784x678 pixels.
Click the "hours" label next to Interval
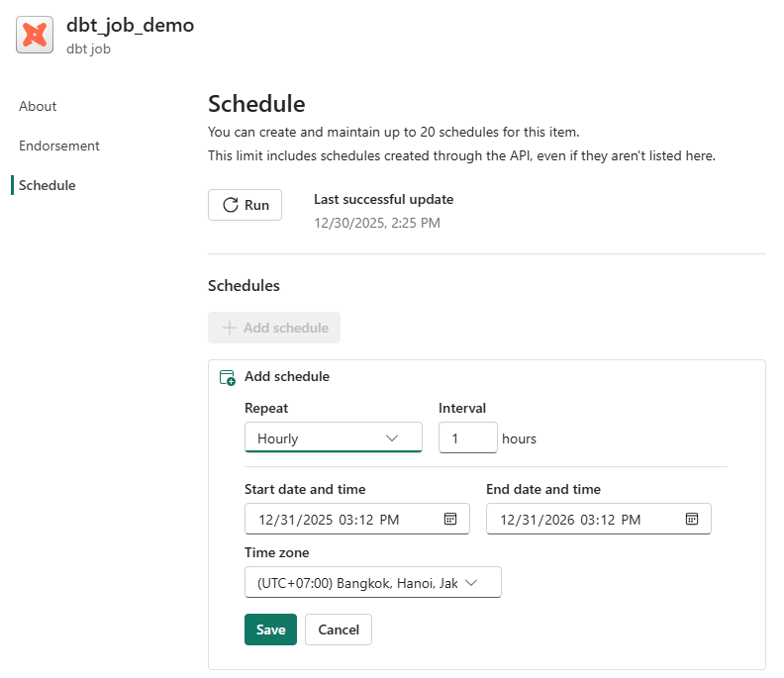point(519,438)
